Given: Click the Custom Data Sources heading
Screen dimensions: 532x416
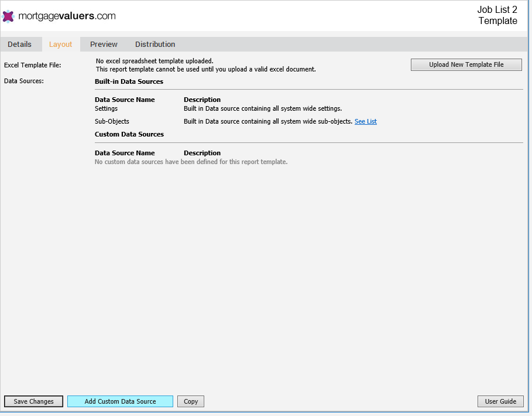Looking at the screenshot, I should 129,134.
